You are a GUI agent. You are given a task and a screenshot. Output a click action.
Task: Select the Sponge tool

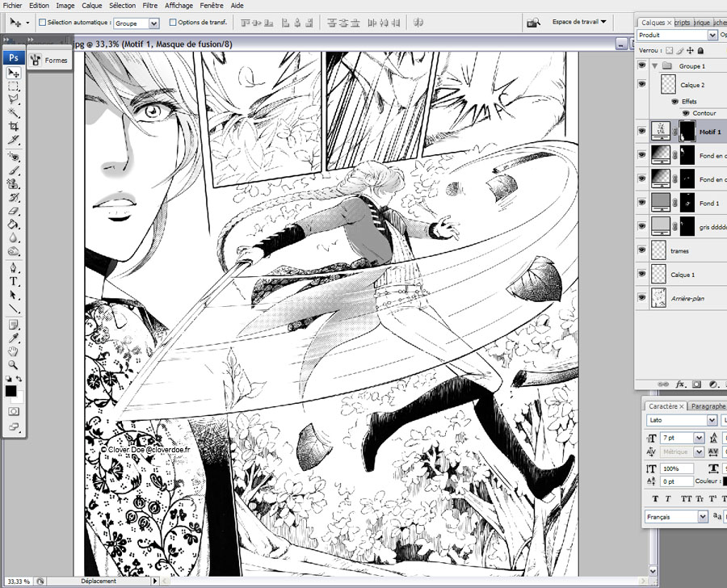coord(14,251)
